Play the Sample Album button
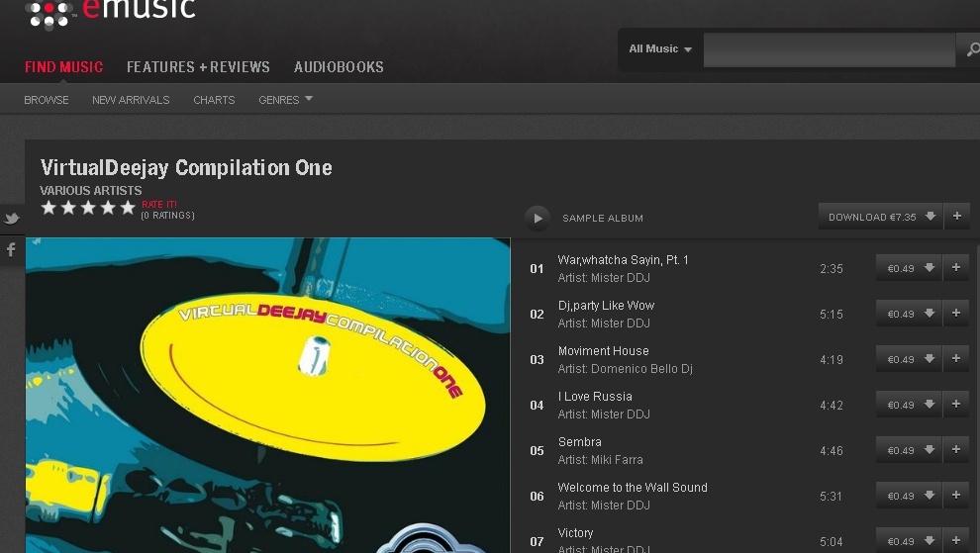The width and height of the screenshot is (980, 553). [x=537, y=218]
